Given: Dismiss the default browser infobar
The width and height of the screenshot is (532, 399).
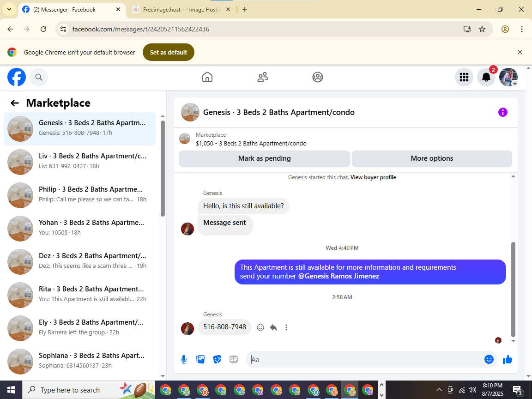Looking at the screenshot, I should (520, 52).
